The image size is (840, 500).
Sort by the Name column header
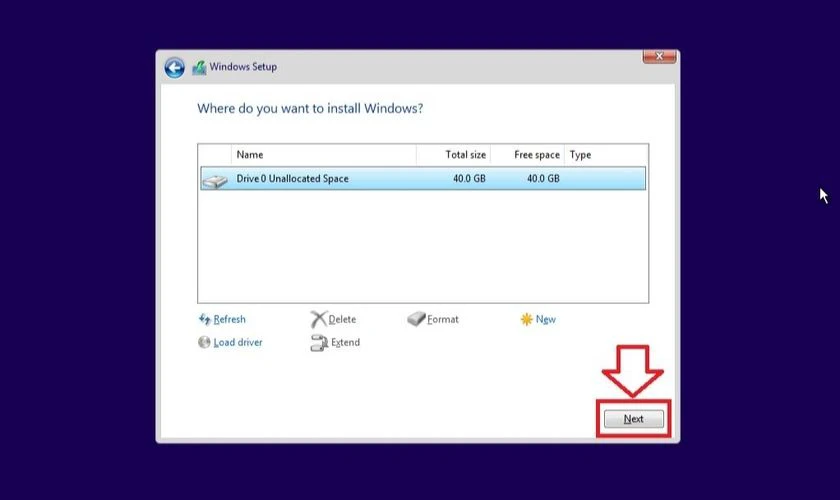coord(324,155)
